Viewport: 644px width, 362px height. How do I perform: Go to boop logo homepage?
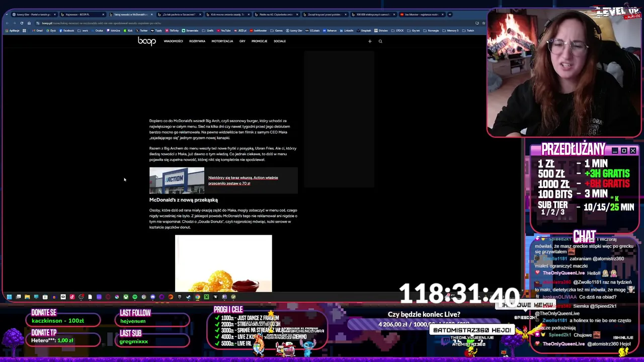(x=147, y=41)
